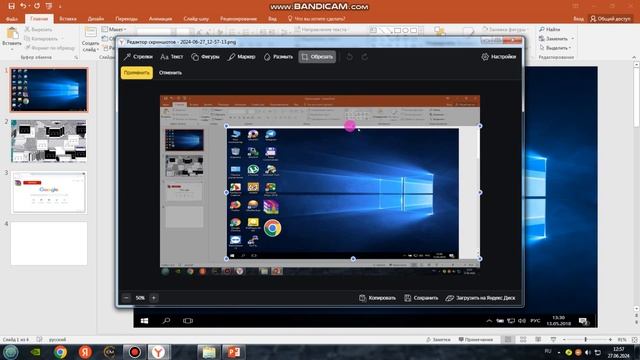This screenshot has width=640, height=360.
Task: Zoom in with plus button in editor
Action: (x=153, y=298)
